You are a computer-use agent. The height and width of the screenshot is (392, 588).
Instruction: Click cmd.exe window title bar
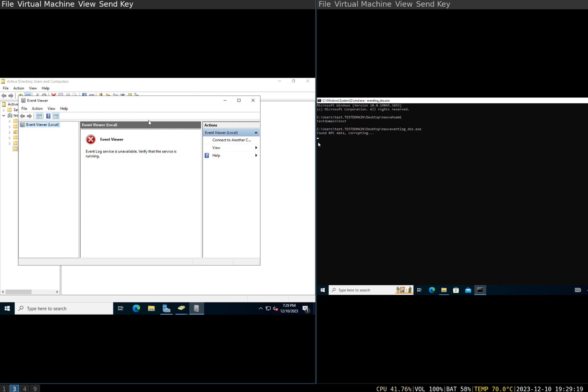click(452, 101)
